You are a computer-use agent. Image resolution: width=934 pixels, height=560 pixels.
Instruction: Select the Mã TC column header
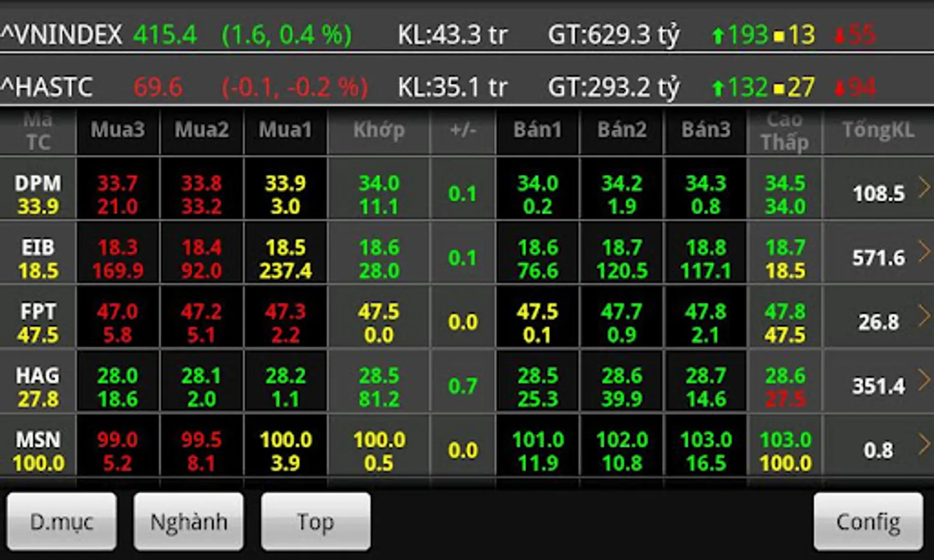point(38,131)
